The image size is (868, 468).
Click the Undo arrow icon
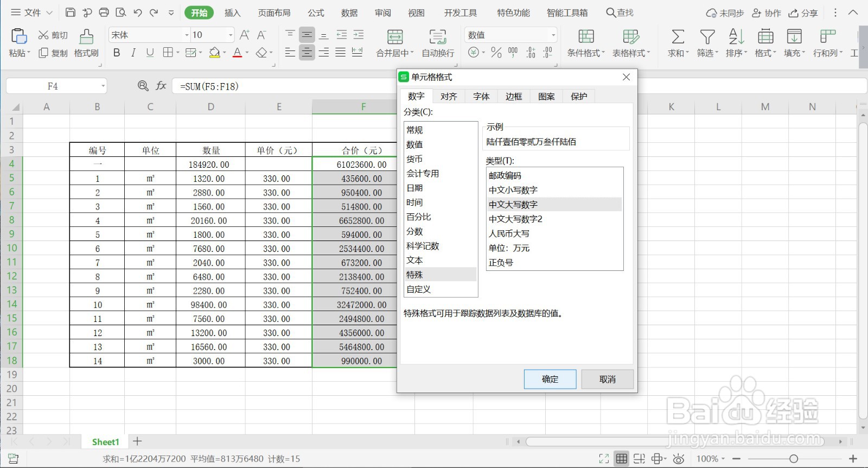pyautogui.click(x=137, y=12)
